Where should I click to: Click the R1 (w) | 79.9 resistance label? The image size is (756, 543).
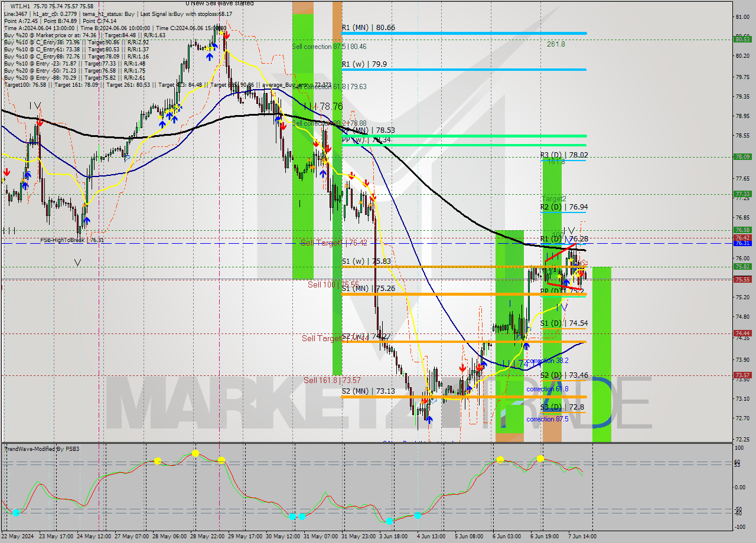(364, 64)
